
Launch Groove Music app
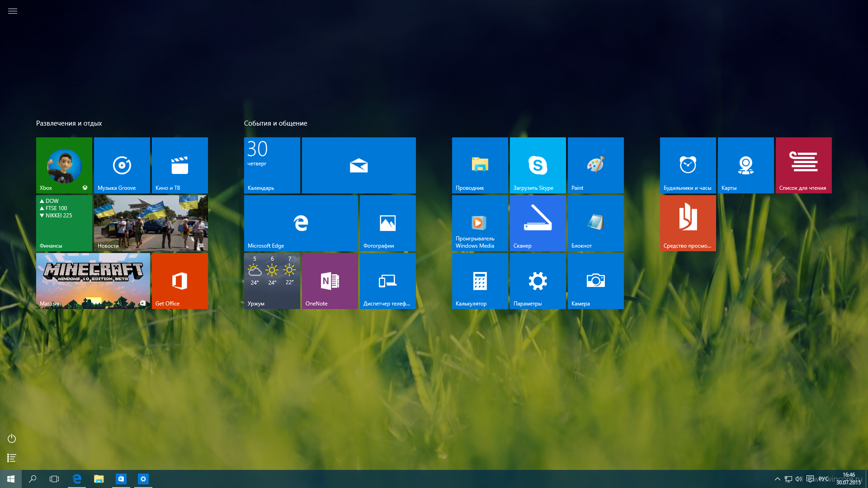122,165
